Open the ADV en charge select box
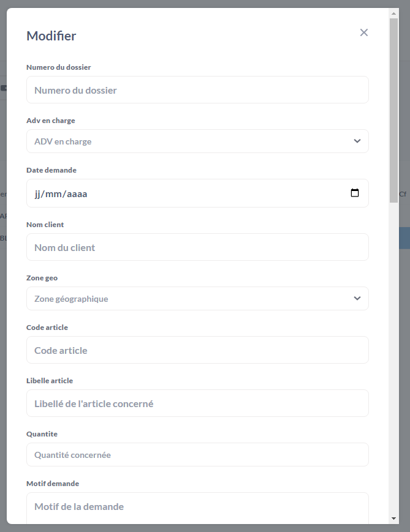410x532 pixels. [197, 141]
